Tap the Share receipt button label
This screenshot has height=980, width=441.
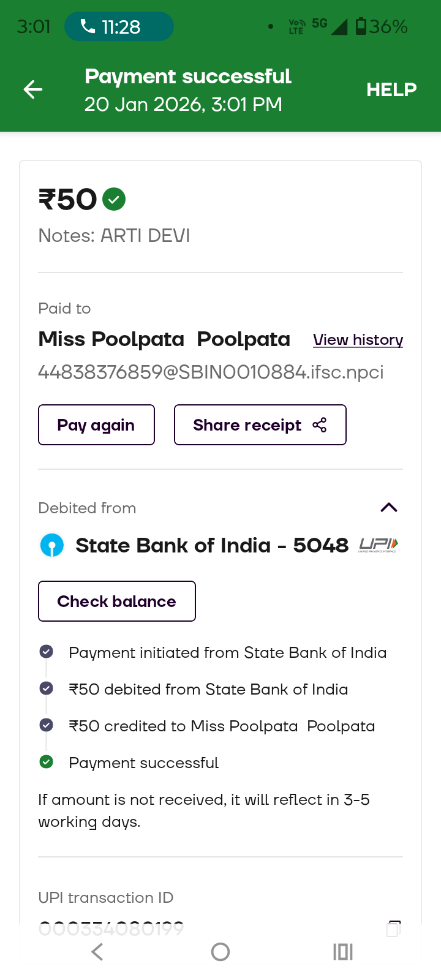click(247, 425)
